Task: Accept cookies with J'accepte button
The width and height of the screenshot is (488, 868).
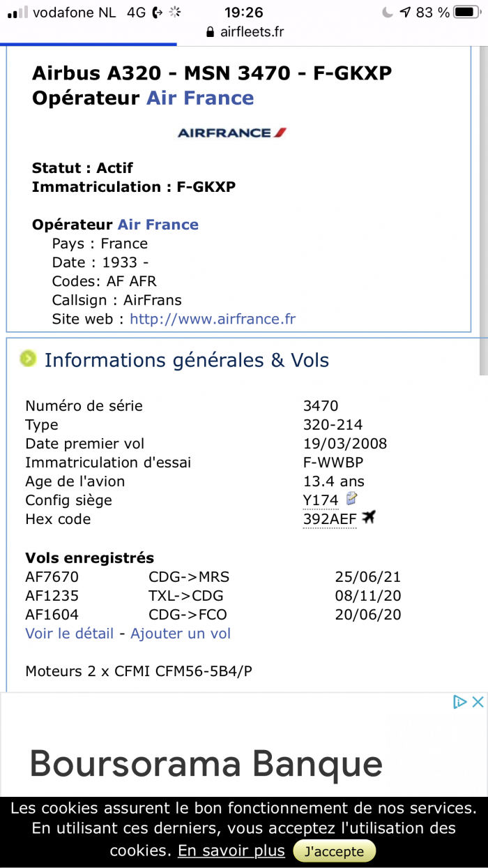Action: coord(335,851)
